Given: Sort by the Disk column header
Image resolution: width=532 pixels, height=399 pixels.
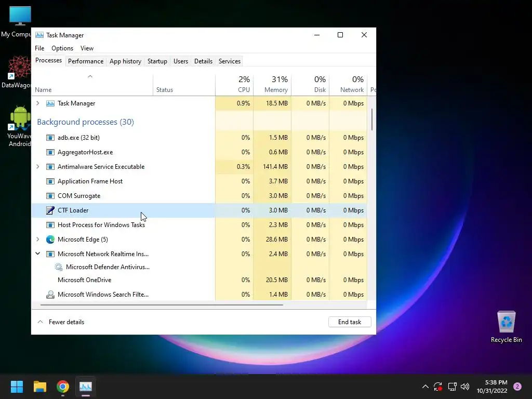Looking at the screenshot, I should pyautogui.click(x=311, y=85).
